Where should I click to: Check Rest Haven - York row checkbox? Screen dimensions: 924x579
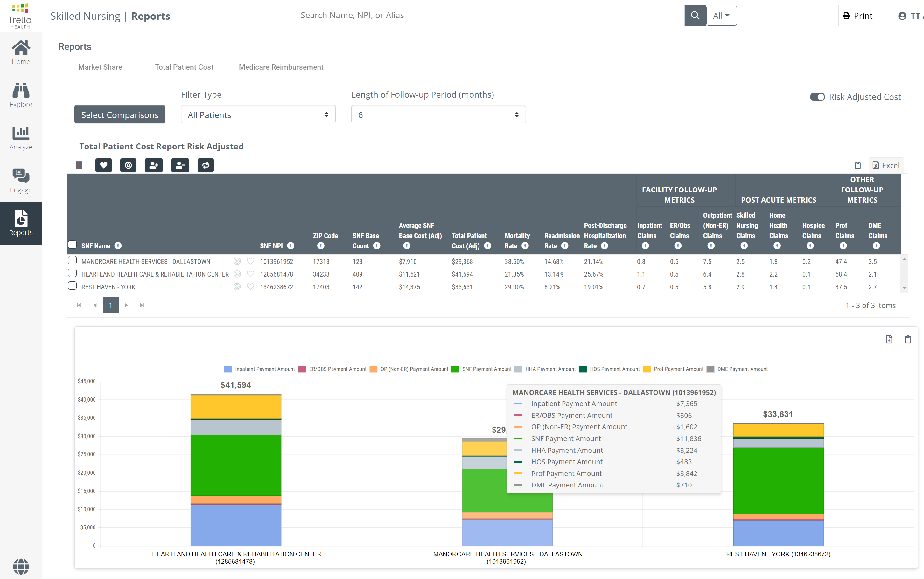pyautogui.click(x=73, y=286)
